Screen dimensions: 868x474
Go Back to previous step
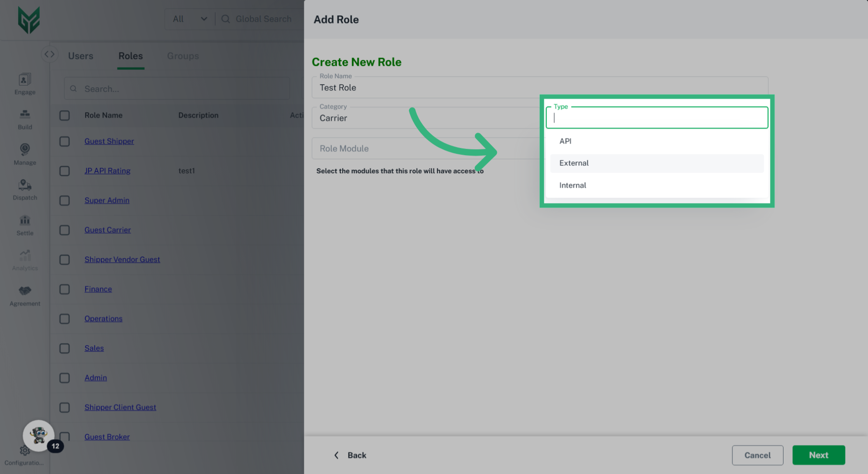coord(350,455)
